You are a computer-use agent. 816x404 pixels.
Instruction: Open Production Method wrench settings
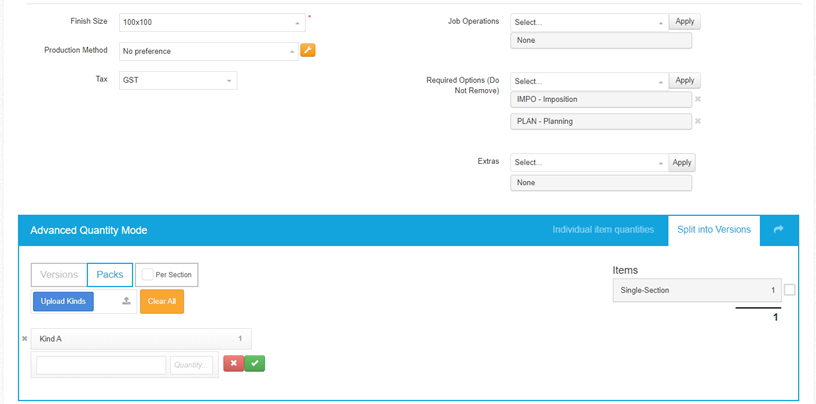click(x=308, y=50)
